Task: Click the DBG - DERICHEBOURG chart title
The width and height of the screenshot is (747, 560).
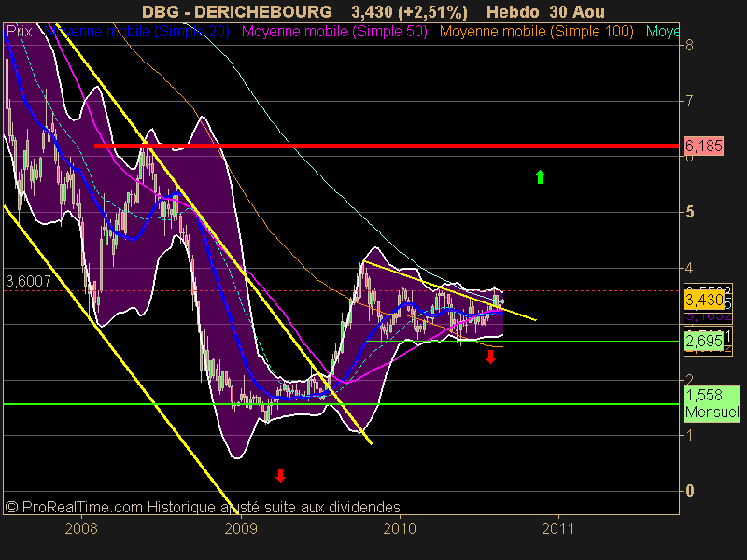Action: click(237, 11)
